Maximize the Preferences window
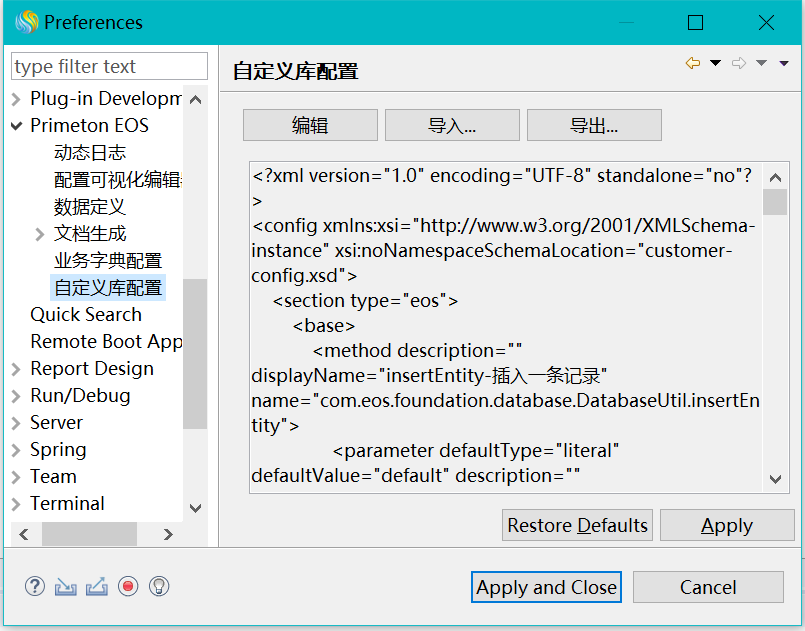 (x=696, y=22)
